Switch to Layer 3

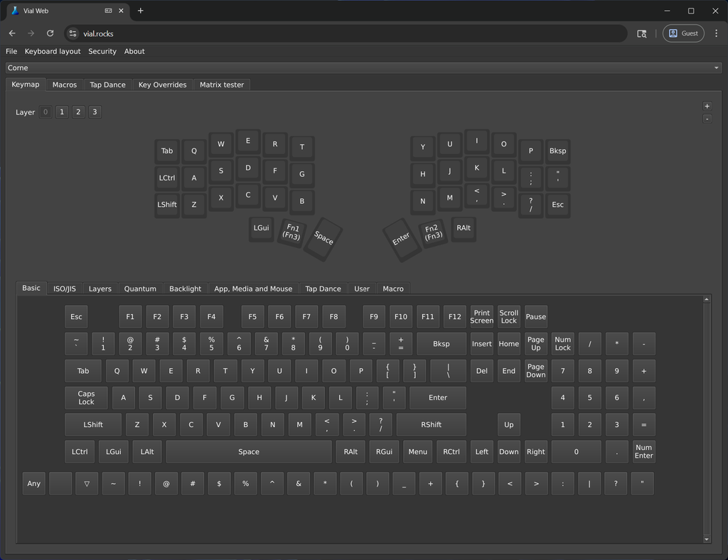click(95, 112)
